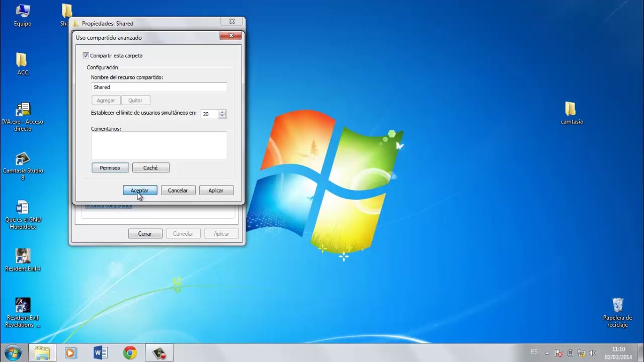Close the Uso compartido avanzado dialog

[x=231, y=35]
